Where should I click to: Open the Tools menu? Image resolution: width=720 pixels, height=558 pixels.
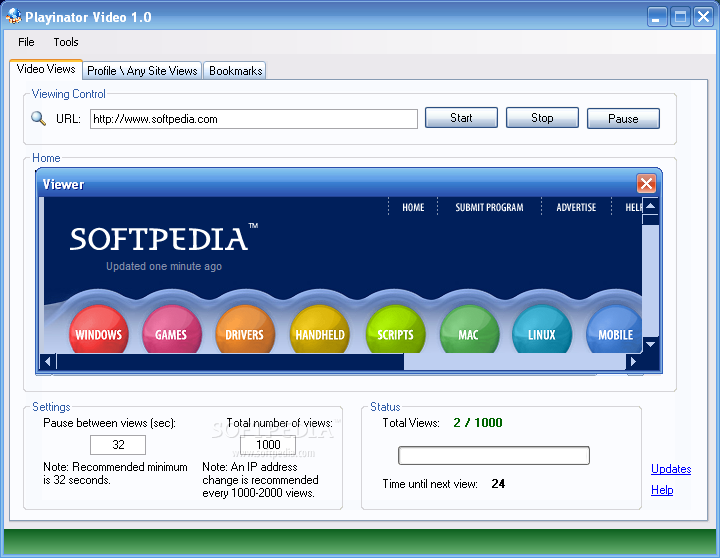coord(66,42)
